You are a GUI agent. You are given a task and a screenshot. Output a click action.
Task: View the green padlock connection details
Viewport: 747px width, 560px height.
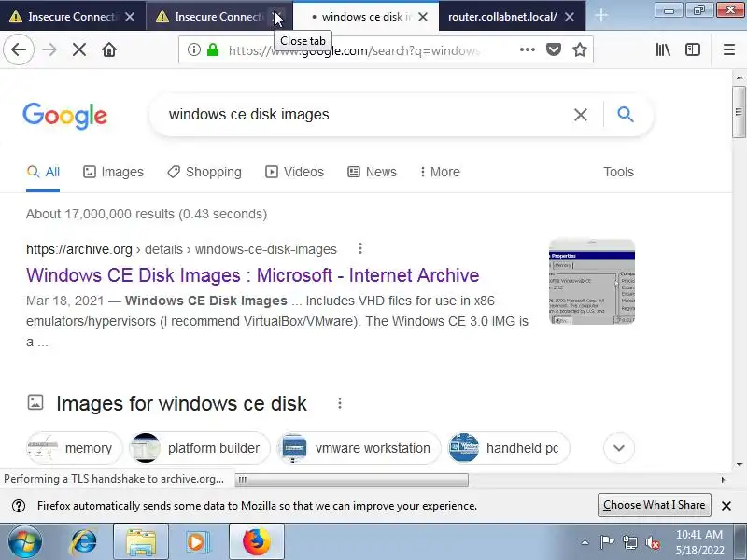point(213,49)
